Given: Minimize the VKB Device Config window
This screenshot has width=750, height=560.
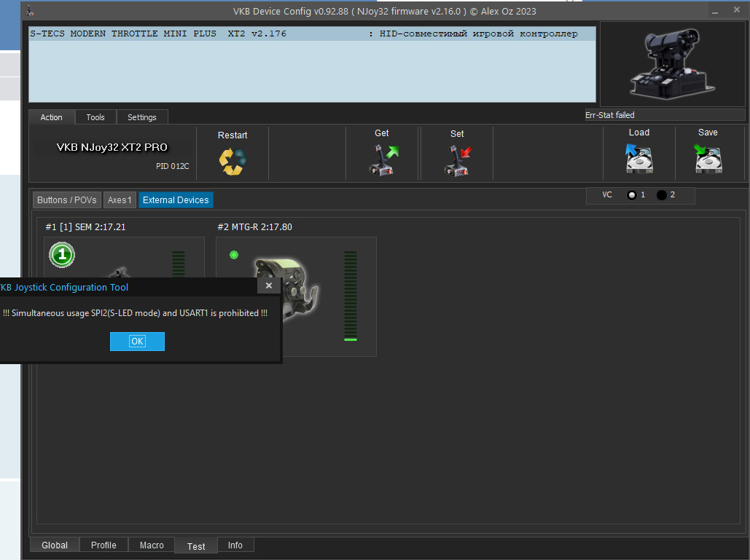Looking at the screenshot, I should [715, 11].
